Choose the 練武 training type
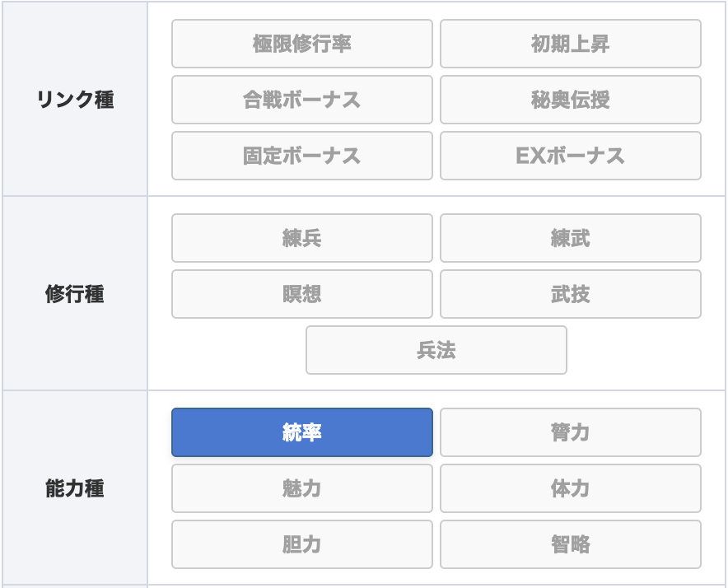 pyautogui.click(x=571, y=238)
